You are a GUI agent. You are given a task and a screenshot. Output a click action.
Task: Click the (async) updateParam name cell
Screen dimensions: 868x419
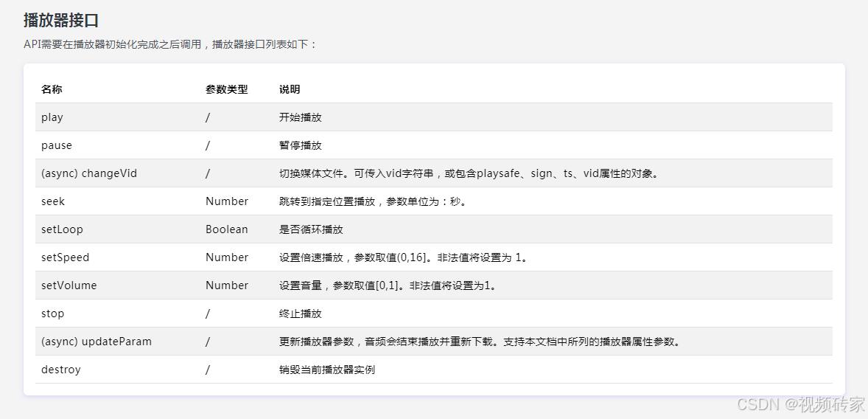tap(97, 342)
